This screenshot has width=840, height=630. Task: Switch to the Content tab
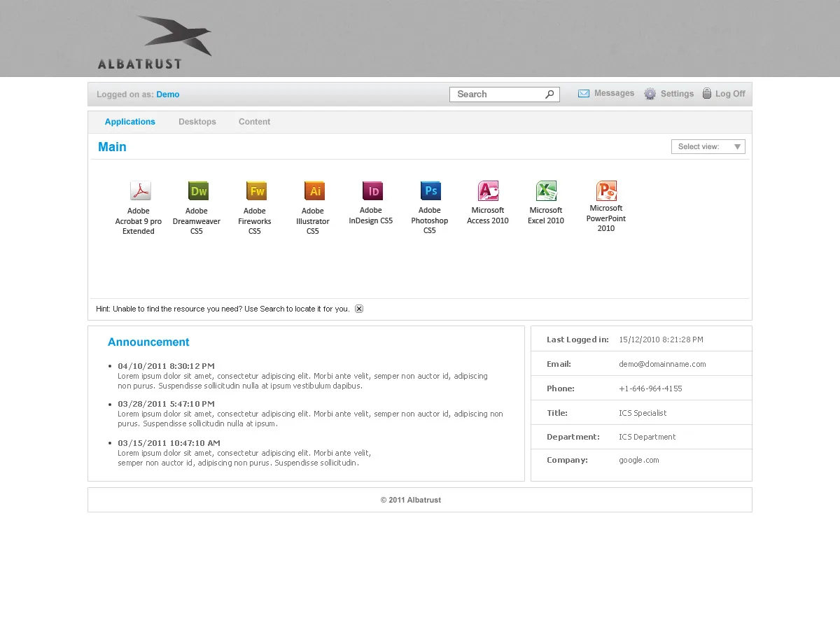(x=254, y=122)
